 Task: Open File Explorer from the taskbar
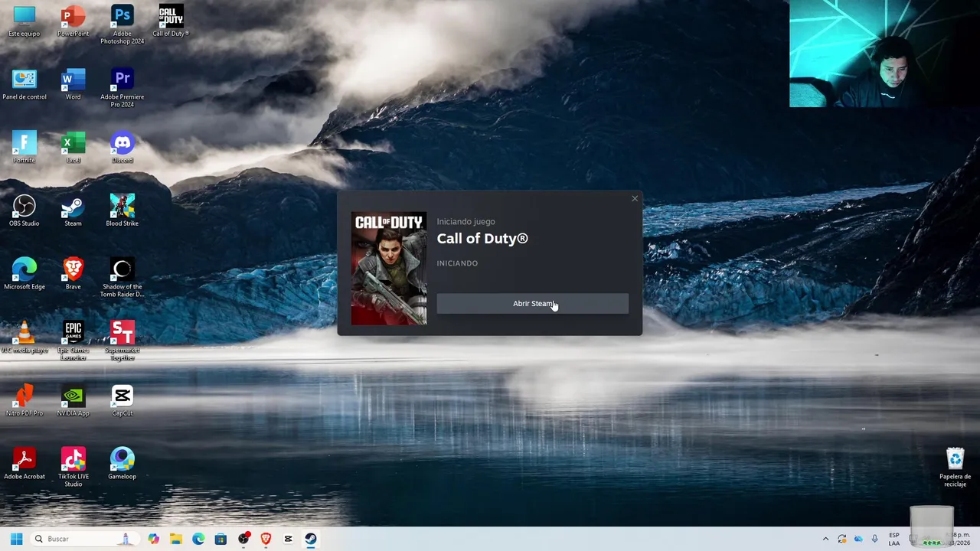[176, 539]
